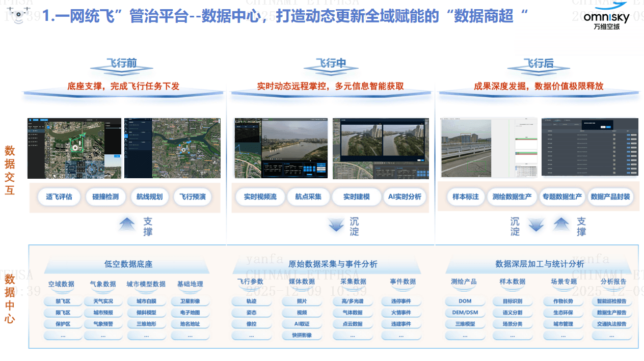
Task: Select the 飞行后 stage header
Action: 538,64
